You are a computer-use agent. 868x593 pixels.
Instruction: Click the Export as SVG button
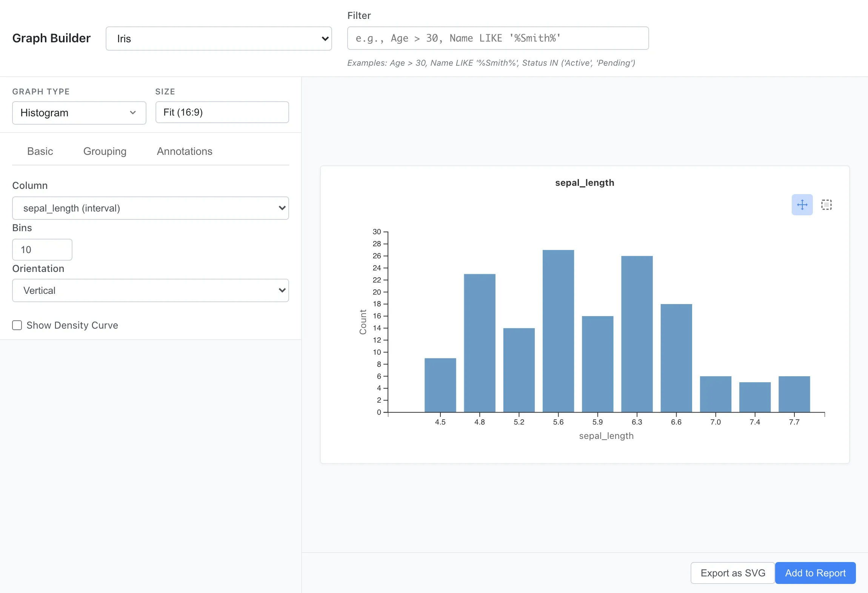(733, 573)
